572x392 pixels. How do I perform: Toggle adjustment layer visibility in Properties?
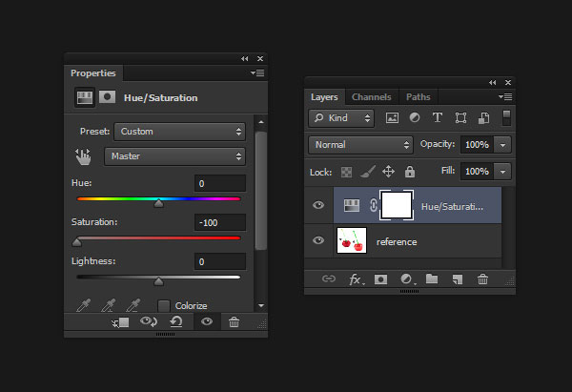point(207,321)
